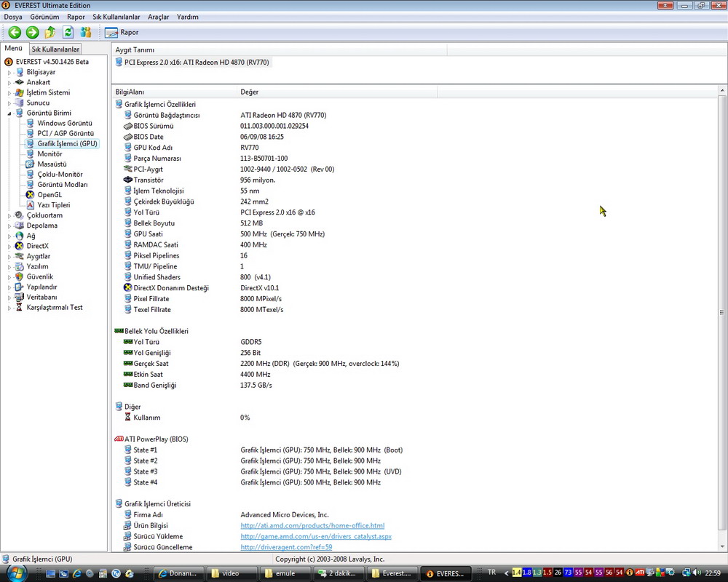This screenshot has width=728, height=582.
Task: Click the Güvenlik shield icon in the tree
Action: tap(19, 276)
